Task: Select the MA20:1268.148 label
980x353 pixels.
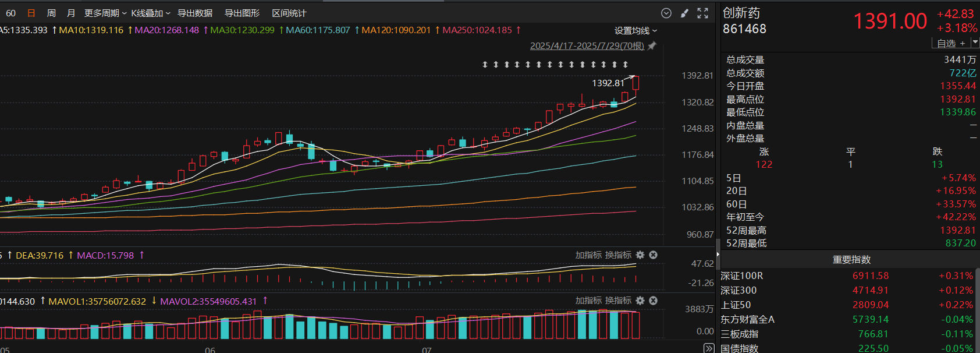Action: pyautogui.click(x=167, y=30)
